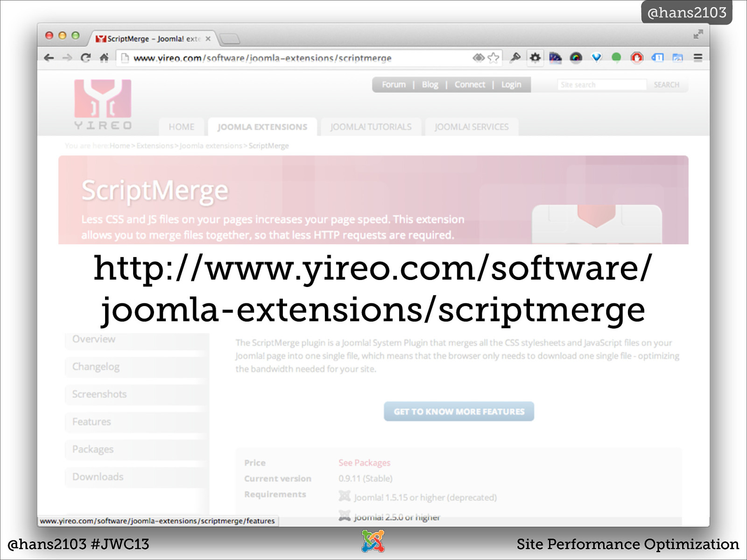This screenshot has width=747, height=560.
Task: Toggle fullscreen with the window arrows icon
Action: tap(698, 34)
